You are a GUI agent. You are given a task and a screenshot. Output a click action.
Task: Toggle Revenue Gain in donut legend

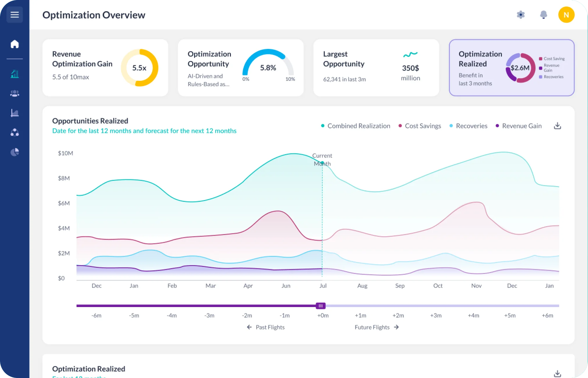point(550,68)
